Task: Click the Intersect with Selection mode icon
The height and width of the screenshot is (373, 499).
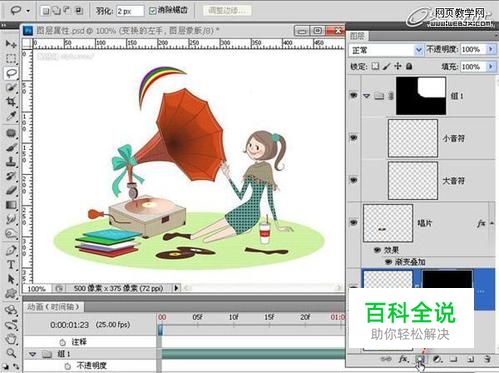Action: pyautogui.click(x=79, y=11)
